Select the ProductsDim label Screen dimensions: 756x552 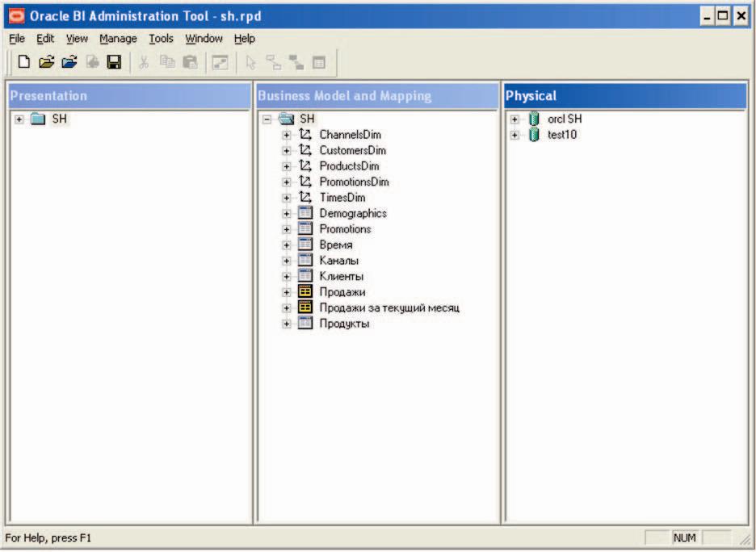[x=349, y=166]
